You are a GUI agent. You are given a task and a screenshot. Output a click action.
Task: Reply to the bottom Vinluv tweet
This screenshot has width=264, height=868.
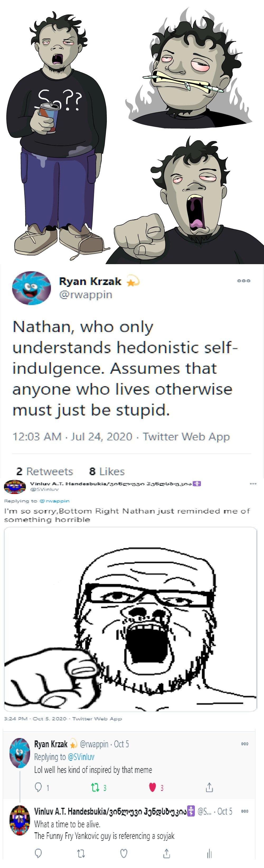[38, 853]
